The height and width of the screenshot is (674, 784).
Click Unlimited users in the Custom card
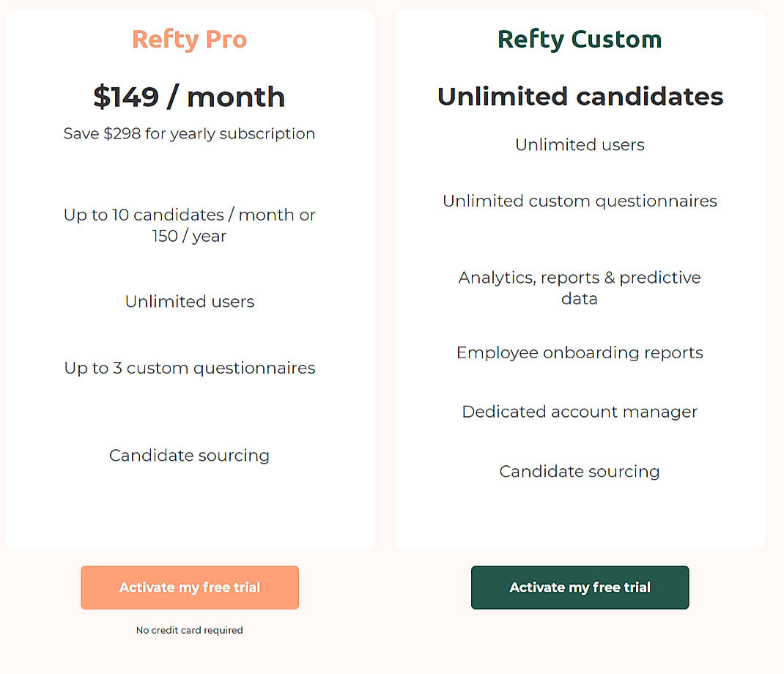click(x=579, y=144)
